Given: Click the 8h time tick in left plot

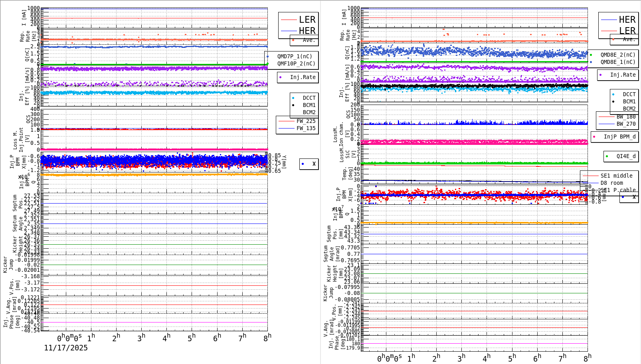Looking at the screenshot, I should pyautogui.click(x=267, y=337).
